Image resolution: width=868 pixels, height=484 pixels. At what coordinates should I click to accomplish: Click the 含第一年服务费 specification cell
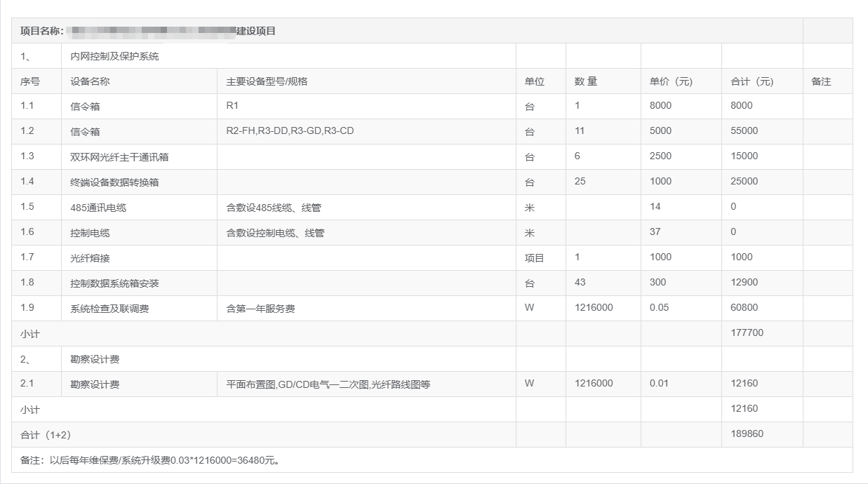point(260,309)
